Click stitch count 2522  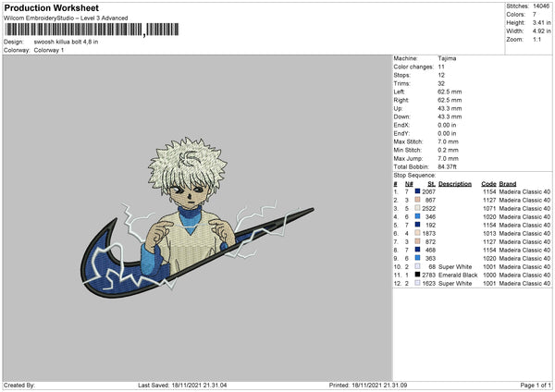coord(428,208)
